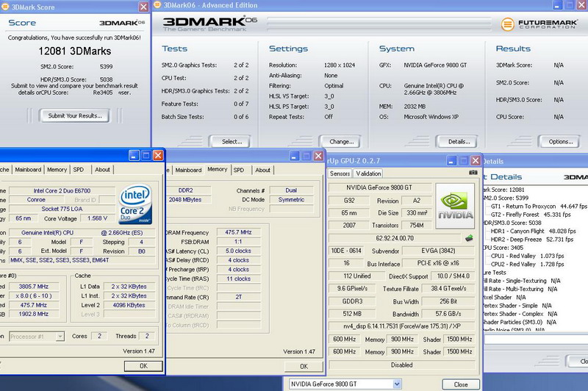
Task: Click the NVIDIA logo in GPU-Z
Action: (455, 206)
